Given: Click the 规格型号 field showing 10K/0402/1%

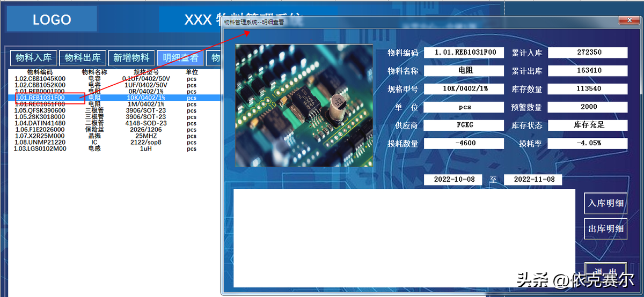Looking at the screenshot, I should click(464, 89).
